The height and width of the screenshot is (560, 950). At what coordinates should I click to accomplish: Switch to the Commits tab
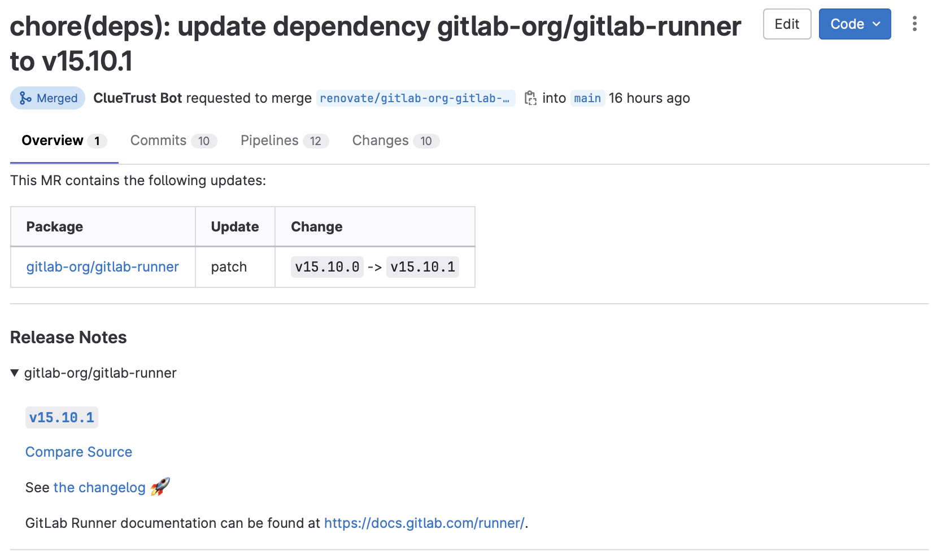coord(158,141)
